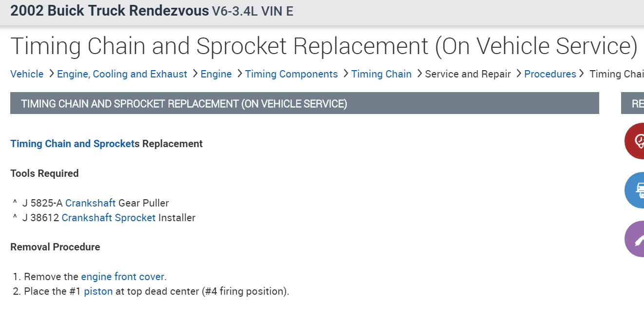Click the red clock icon
Screen dimensions: 644x322
coord(635,141)
